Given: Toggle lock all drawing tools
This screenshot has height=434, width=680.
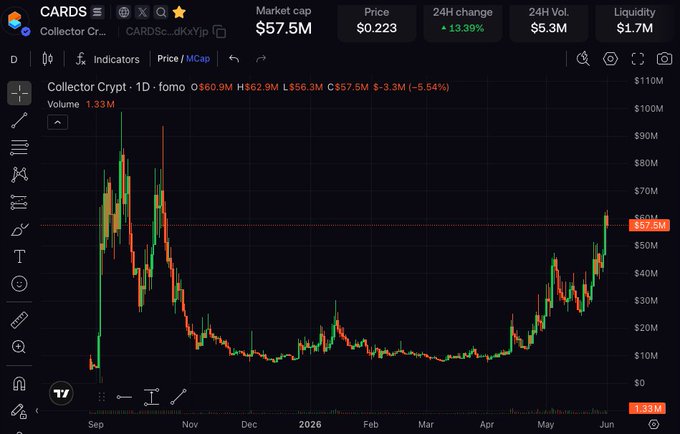Looking at the screenshot, I should click(x=19, y=411).
